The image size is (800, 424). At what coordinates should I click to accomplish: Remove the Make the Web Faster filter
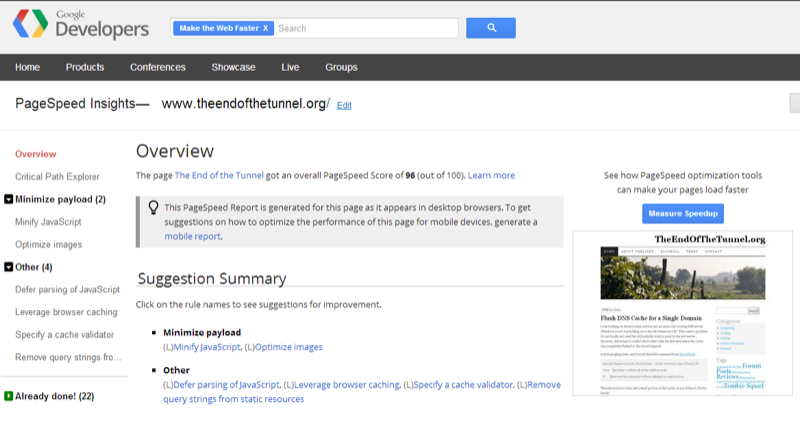[x=265, y=28]
